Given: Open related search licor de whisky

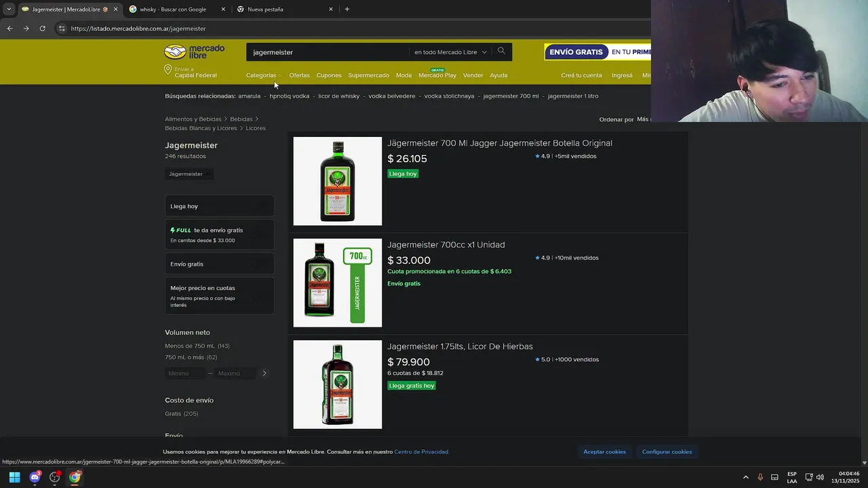Looking at the screenshot, I should [339, 96].
